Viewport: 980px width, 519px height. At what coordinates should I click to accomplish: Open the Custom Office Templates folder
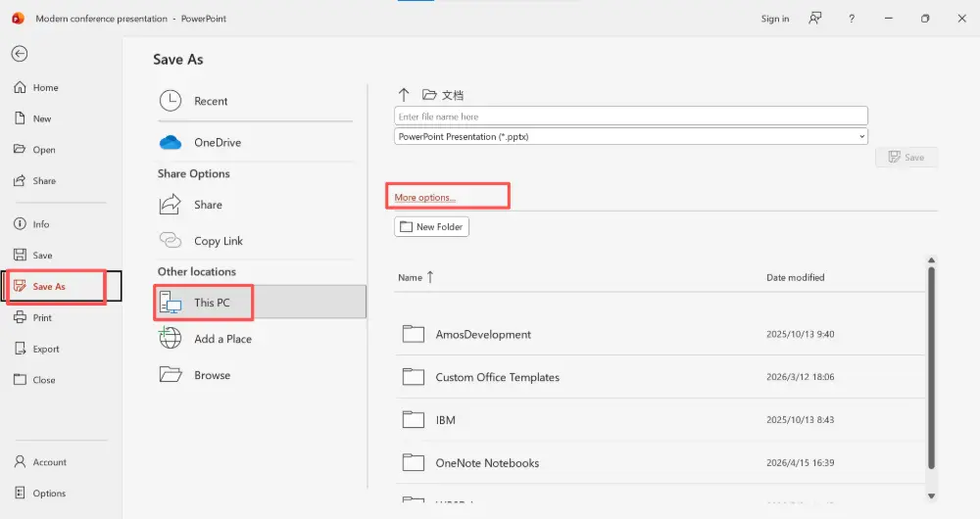[x=660, y=377]
